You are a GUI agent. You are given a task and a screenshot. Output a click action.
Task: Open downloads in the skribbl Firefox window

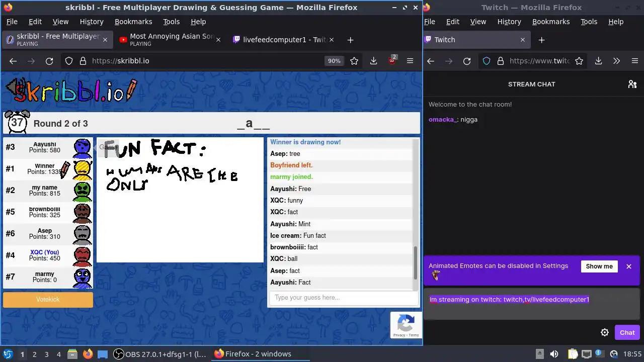[373, 61]
